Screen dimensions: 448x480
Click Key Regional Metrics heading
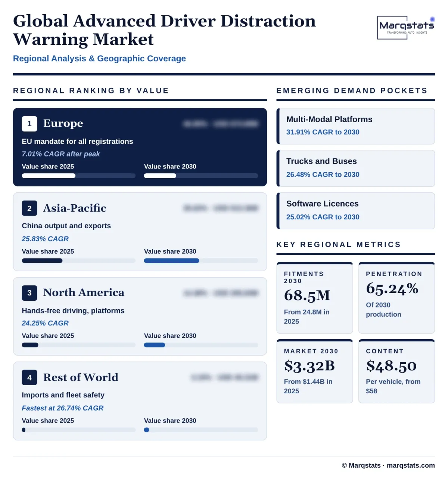coord(339,245)
